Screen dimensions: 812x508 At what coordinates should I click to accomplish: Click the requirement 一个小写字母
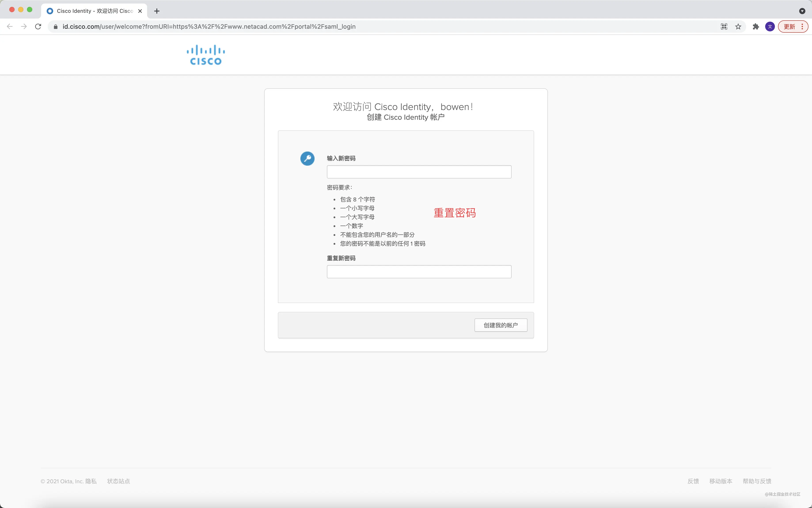[x=357, y=208]
